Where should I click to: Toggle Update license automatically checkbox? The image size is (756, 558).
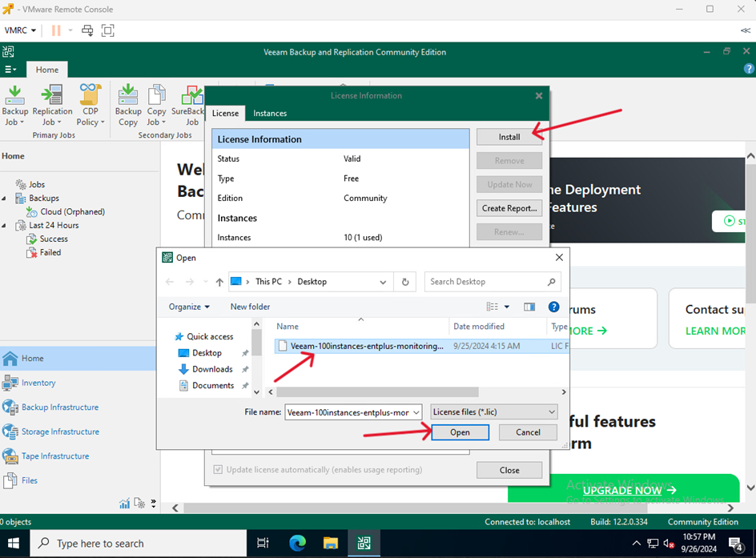[218, 470]
